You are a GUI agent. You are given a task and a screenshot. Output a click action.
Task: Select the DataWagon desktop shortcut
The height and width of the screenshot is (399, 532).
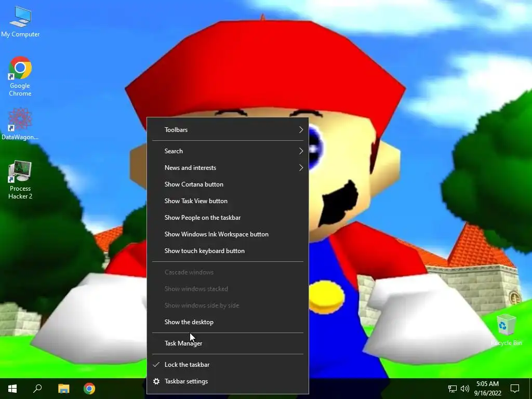(x=20, y=124)
